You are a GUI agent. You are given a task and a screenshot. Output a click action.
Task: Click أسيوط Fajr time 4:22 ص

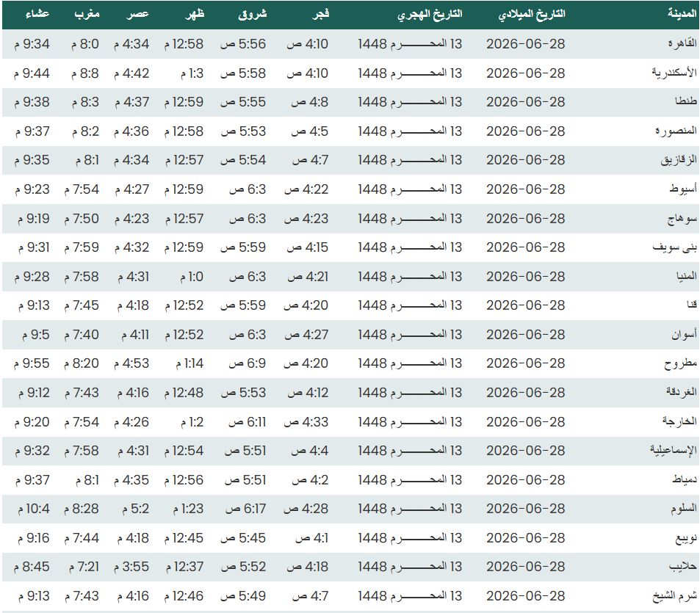click(306, 189)
